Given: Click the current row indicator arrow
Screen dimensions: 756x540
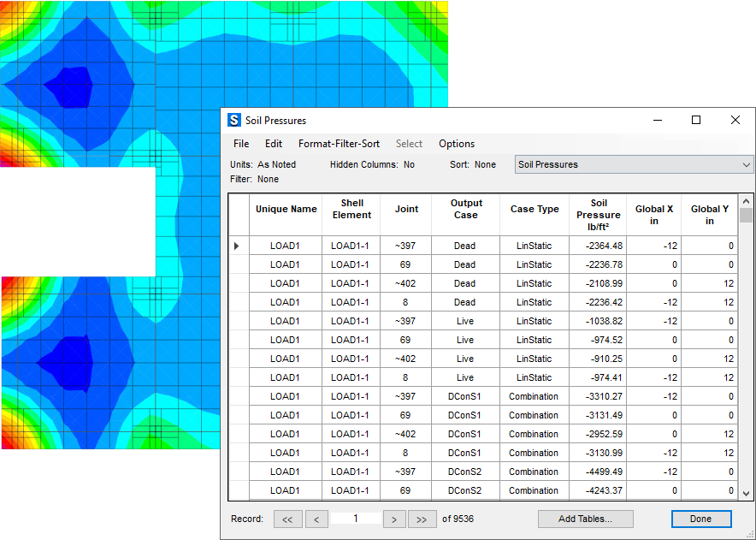Looking at the screenshot, I should coord(237,246).
